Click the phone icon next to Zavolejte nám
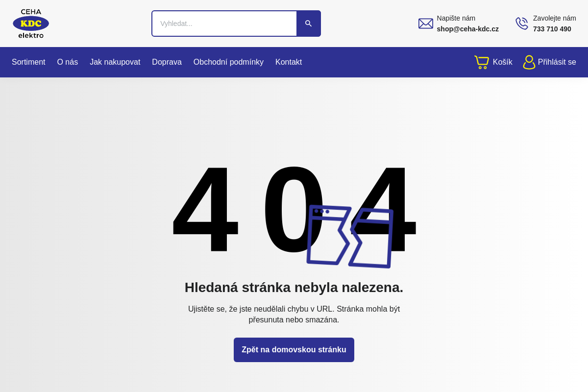This screenshot has height=392, width=588. (x=522, y=23)
